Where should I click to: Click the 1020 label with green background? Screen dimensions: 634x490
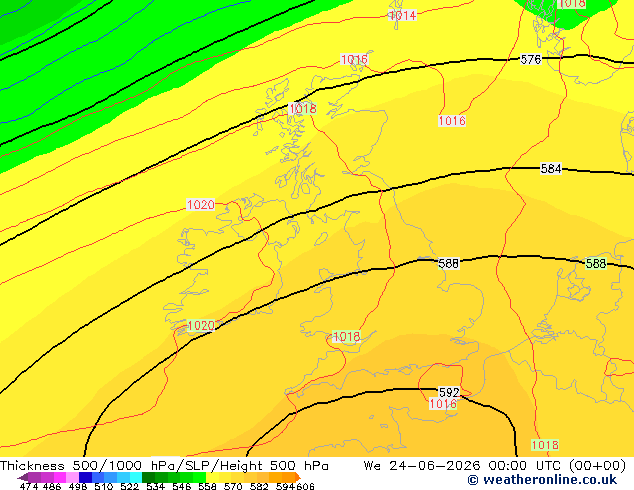pos(201,325)
